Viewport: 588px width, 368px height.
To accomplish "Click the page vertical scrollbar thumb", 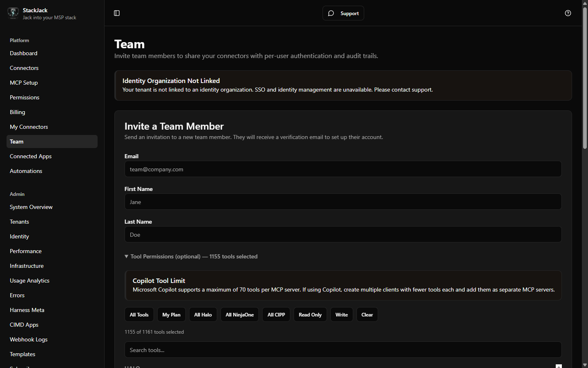I will coord(585,78).
